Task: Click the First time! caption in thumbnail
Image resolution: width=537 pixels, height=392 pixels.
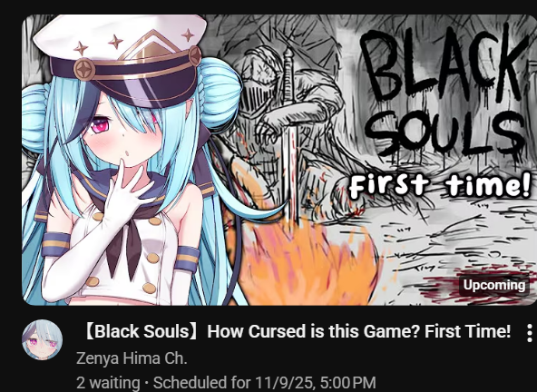Action: pos(440,185)
